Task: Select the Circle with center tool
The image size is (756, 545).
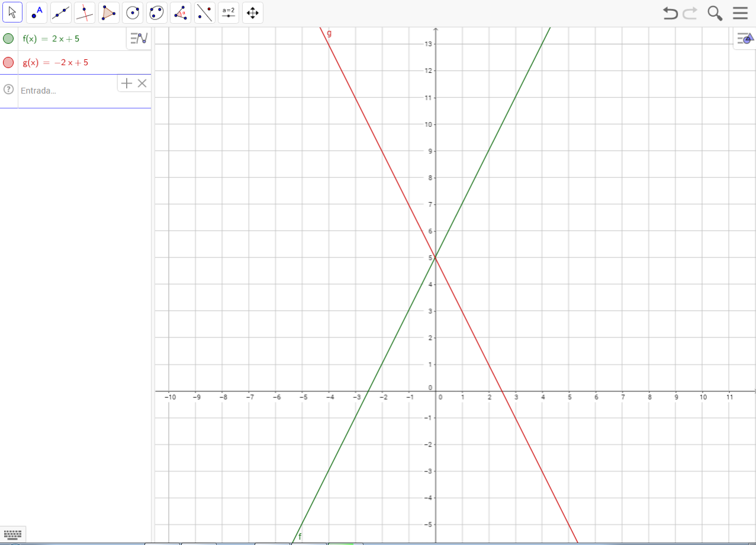Action: pos(133,12)
